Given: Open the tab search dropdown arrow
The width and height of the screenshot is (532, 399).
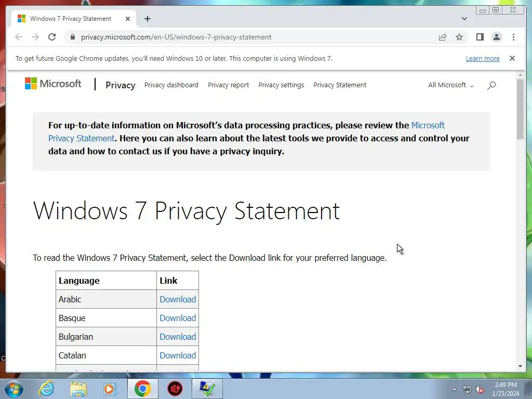Looking at the screenshot, I should 464,19.
